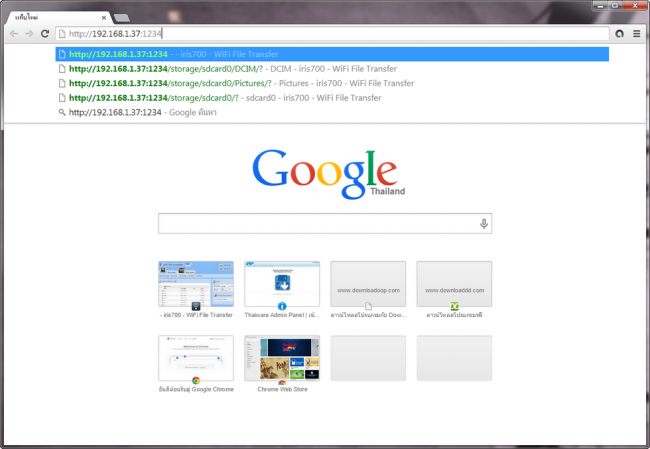Select the current new tab title
650x449 pixels.
[x=27, y=17]
